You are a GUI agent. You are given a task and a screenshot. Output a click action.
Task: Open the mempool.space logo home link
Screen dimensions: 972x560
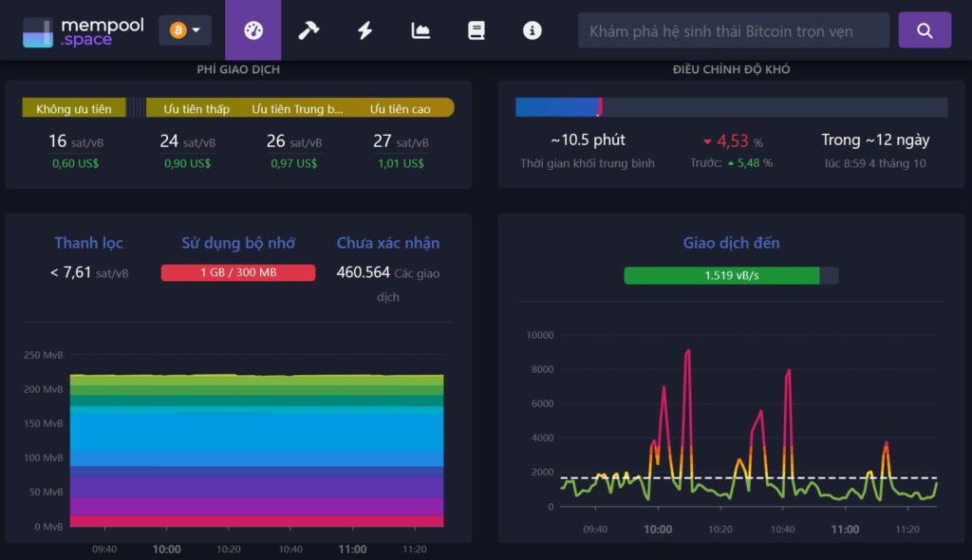click(x=84, y=31)
